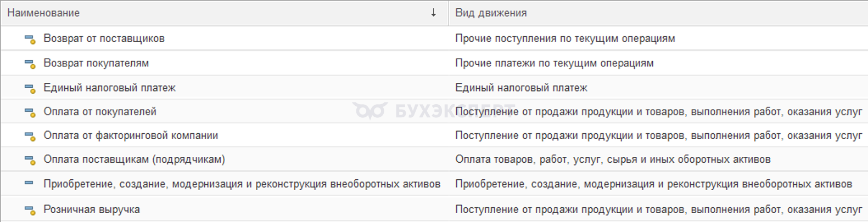The image size is (868, 222).
Task: Click Оплата товаров, работ, услуг movement cell
Action: click(613, 160)
